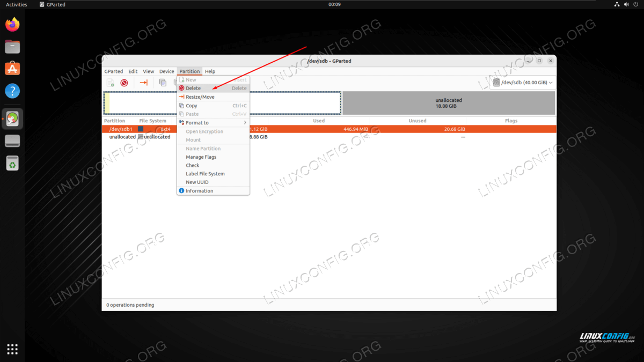Select the /dev/sdb1 partition row
Image resolution: width=644 pixels, height=362 pixels.
click(x=329, y=129)
